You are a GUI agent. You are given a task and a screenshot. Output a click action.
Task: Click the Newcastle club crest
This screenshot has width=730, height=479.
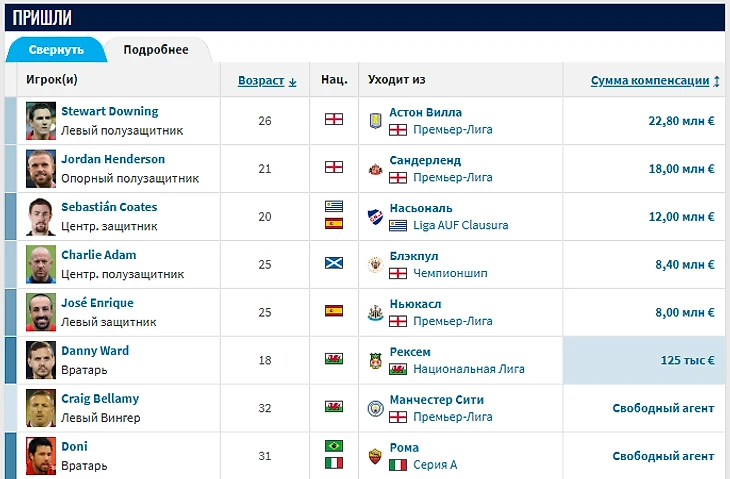click(376, 312)
